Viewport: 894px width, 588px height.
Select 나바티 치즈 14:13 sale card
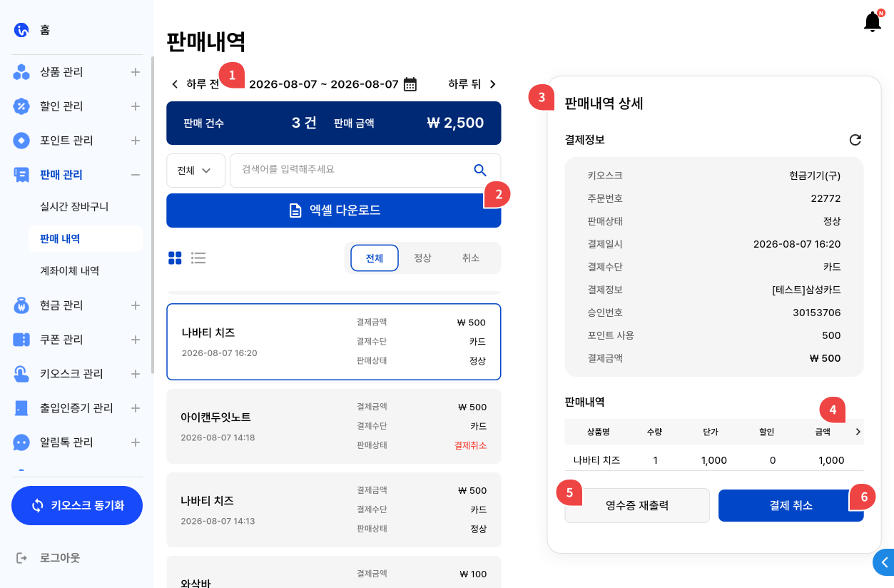[x=334, y=510]
